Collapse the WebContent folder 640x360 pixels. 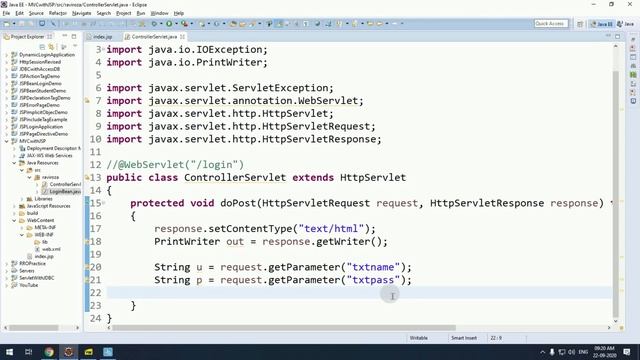[x=14, y=220]
